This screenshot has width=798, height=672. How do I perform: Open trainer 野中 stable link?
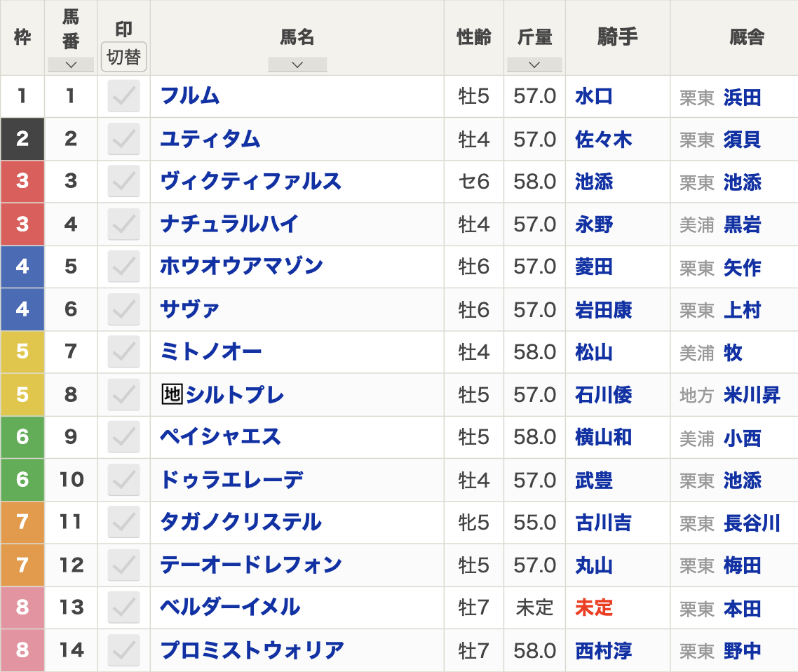tap(743, 652)
